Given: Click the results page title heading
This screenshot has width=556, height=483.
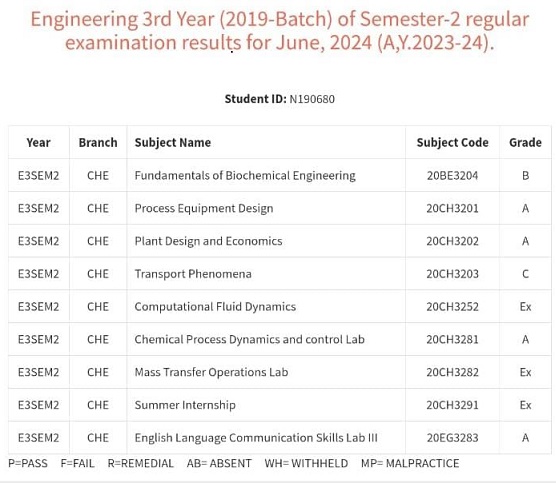Looking at the screenshot, I should pos(280,30).
